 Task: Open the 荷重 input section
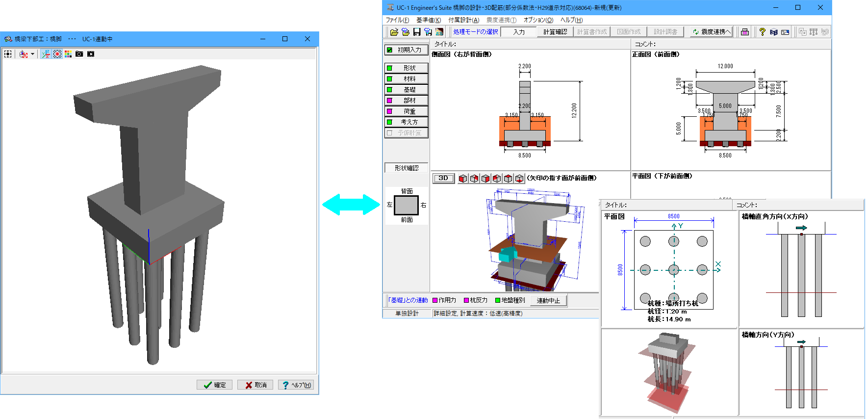click(407, 111)
